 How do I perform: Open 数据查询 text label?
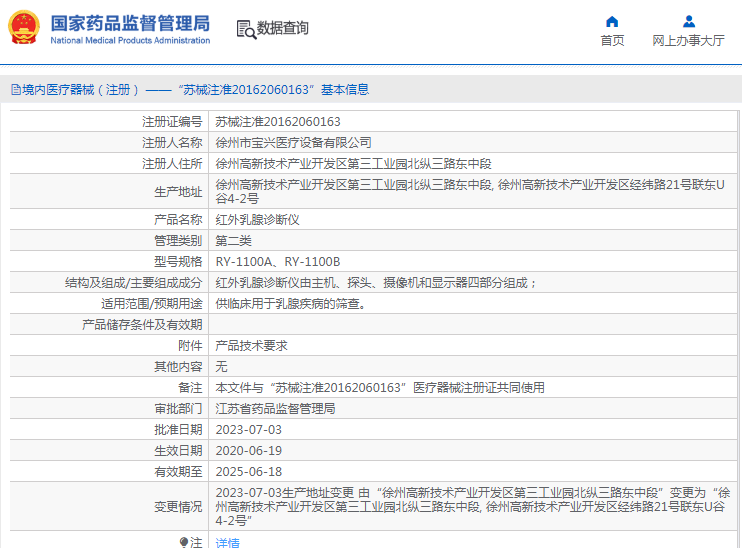tap(283, 29)
